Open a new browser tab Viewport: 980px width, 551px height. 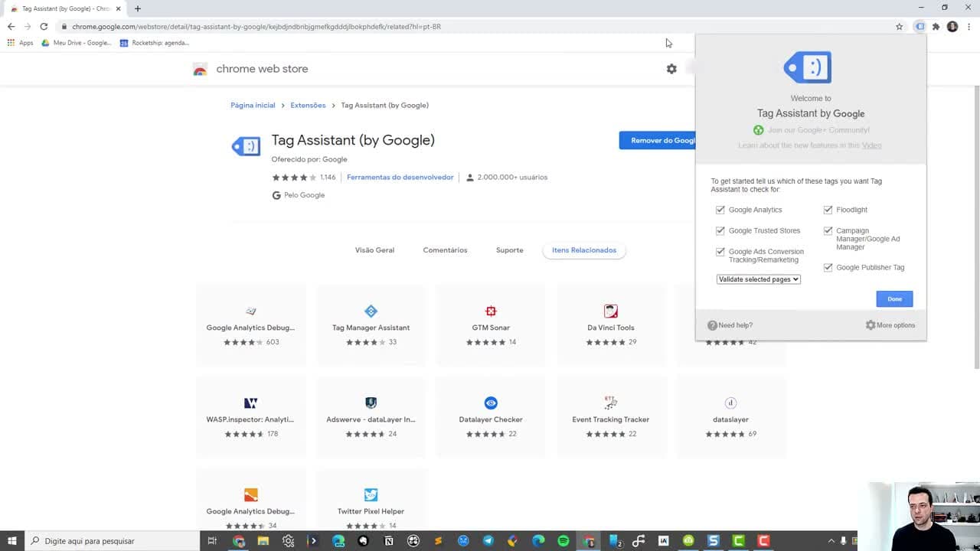pyautogui.click(x=138, y=8)
